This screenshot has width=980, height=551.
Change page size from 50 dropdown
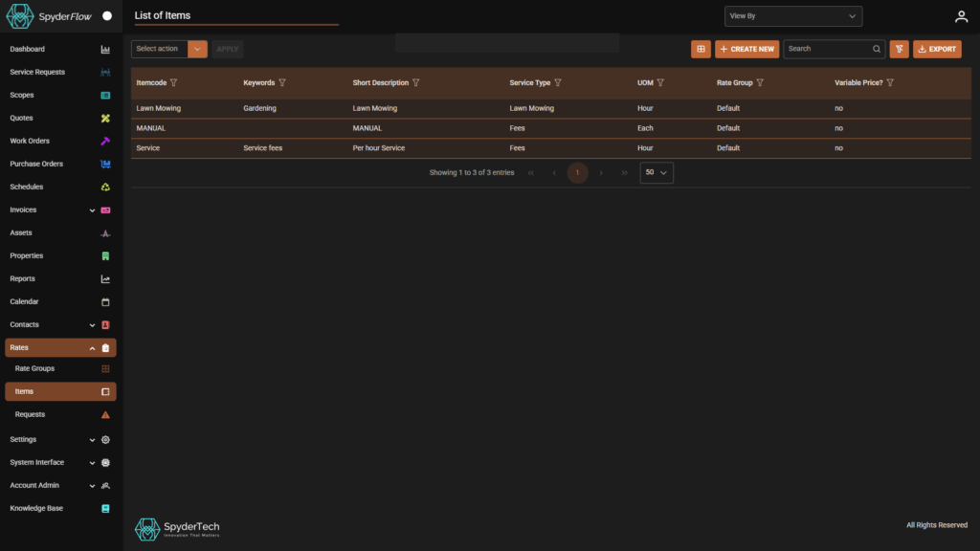[x=657, y=172]
